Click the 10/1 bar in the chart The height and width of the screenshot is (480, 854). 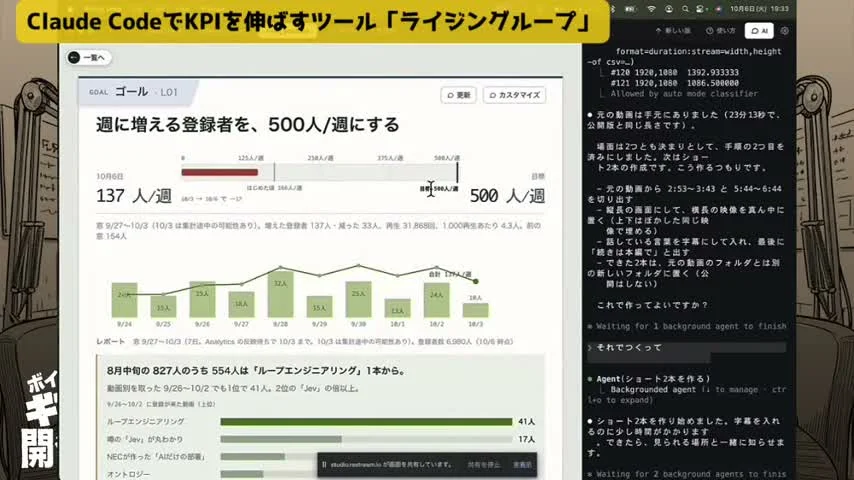(397, 308)
